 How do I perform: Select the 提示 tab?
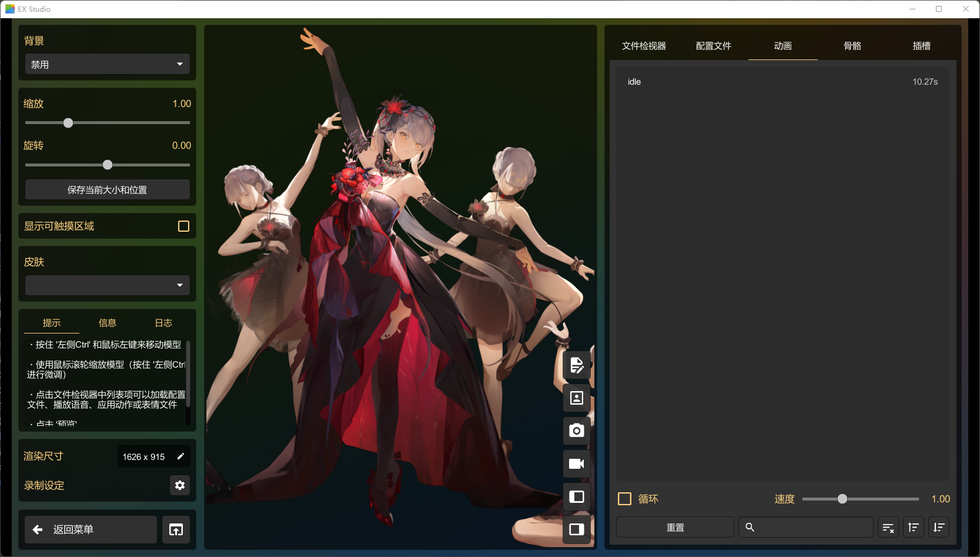point(52,323)
